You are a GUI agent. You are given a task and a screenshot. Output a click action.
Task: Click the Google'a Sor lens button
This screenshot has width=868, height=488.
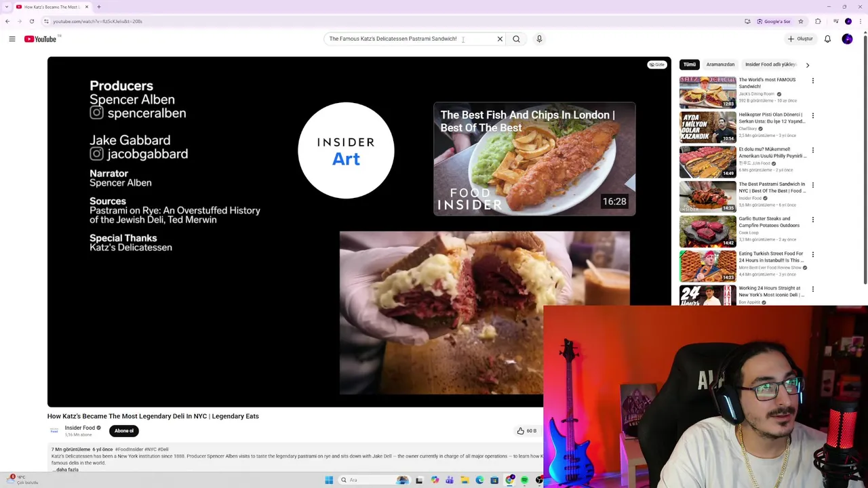[774, 21]
